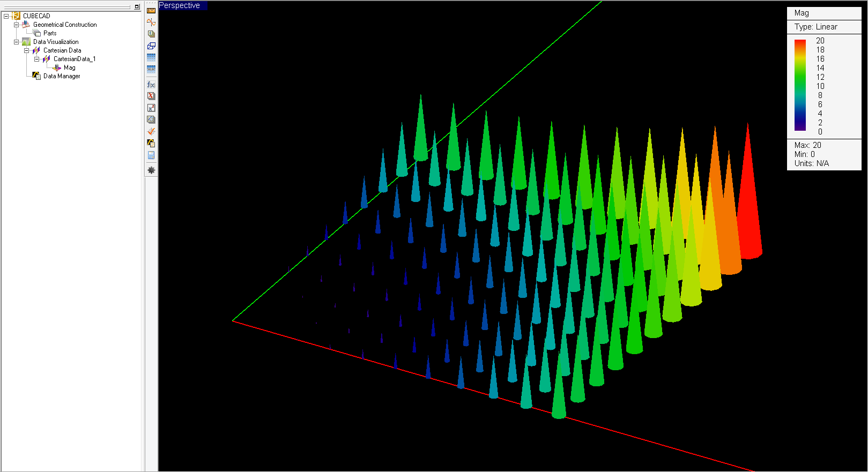Collapse the CUBECAD root node

click(6, 16)
